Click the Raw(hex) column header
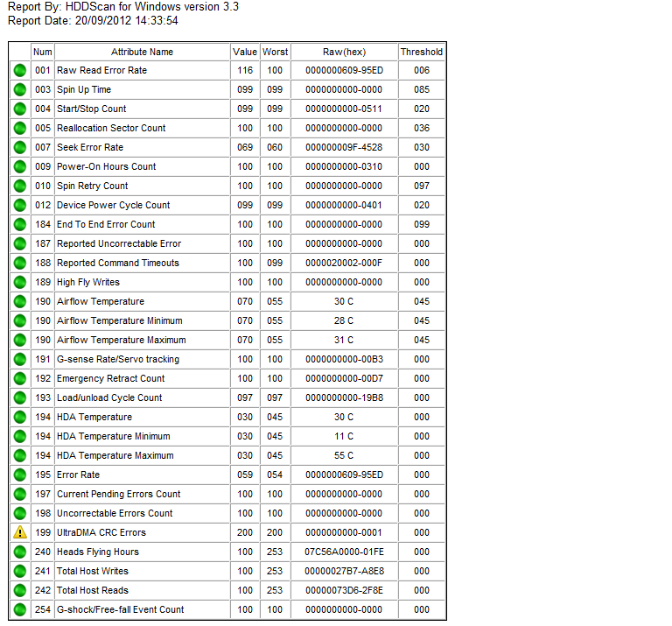 (x=344, y=52)
